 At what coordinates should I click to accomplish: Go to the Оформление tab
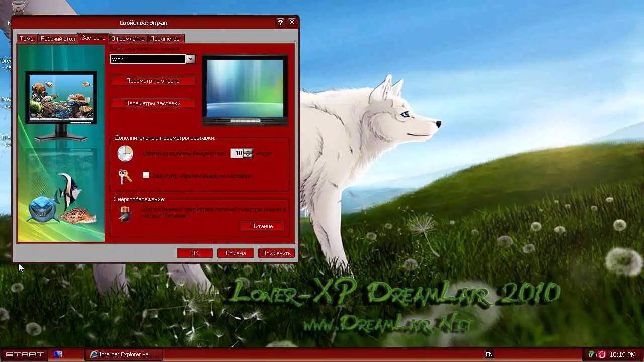tap(128, 39)
